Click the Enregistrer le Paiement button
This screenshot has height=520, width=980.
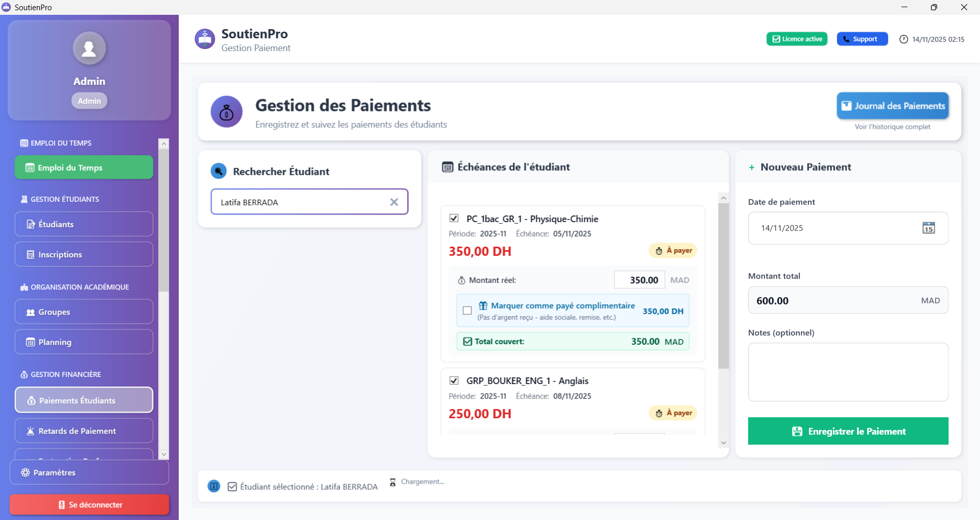point(847,431)
